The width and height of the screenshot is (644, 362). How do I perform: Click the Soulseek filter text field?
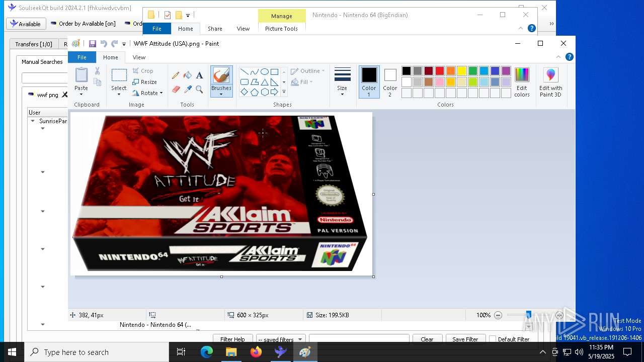(x=359, y=339)
